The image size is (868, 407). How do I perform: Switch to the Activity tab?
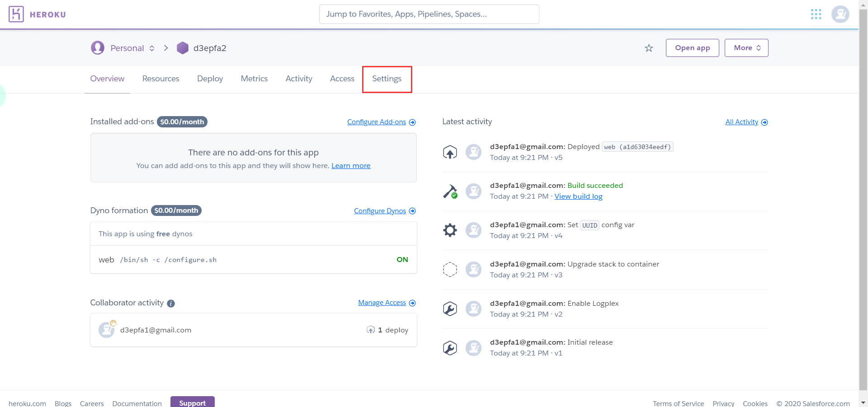[x=299, y=79]
